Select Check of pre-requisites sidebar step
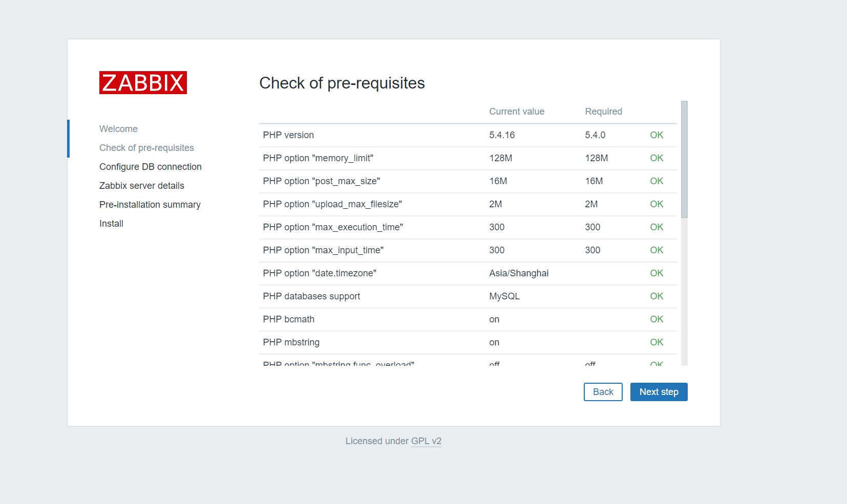The image size is (847, 504). coord(146,148)
